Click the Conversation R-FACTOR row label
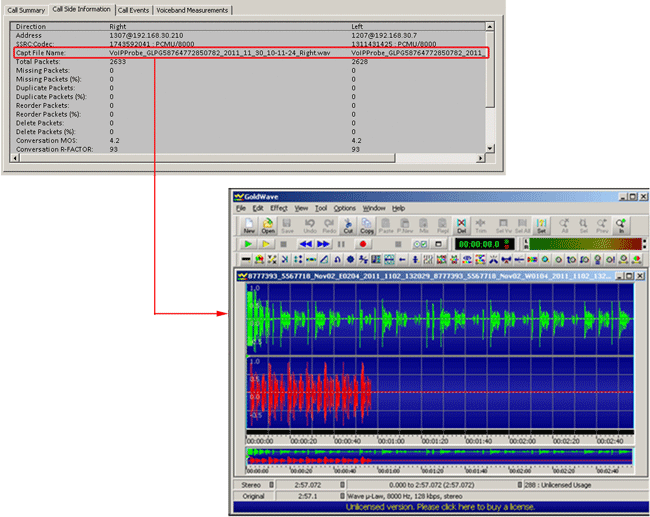 pos(54,149)
